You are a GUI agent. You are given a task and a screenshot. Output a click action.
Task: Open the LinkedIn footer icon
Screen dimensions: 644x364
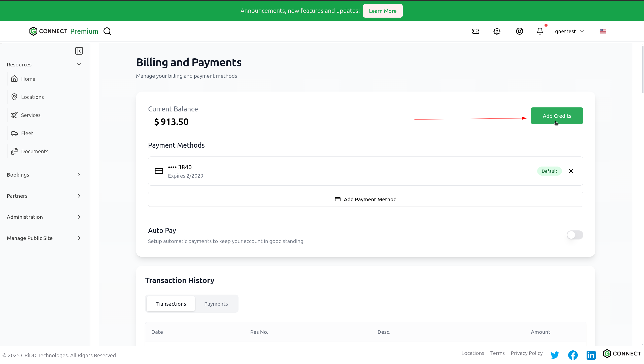pyautogui.click(x=591, y=355)
